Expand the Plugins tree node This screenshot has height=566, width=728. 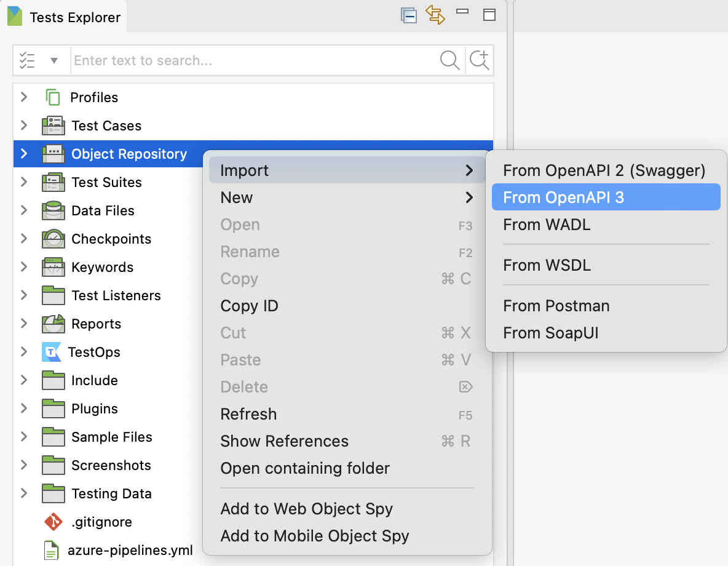tap(24, 409)
